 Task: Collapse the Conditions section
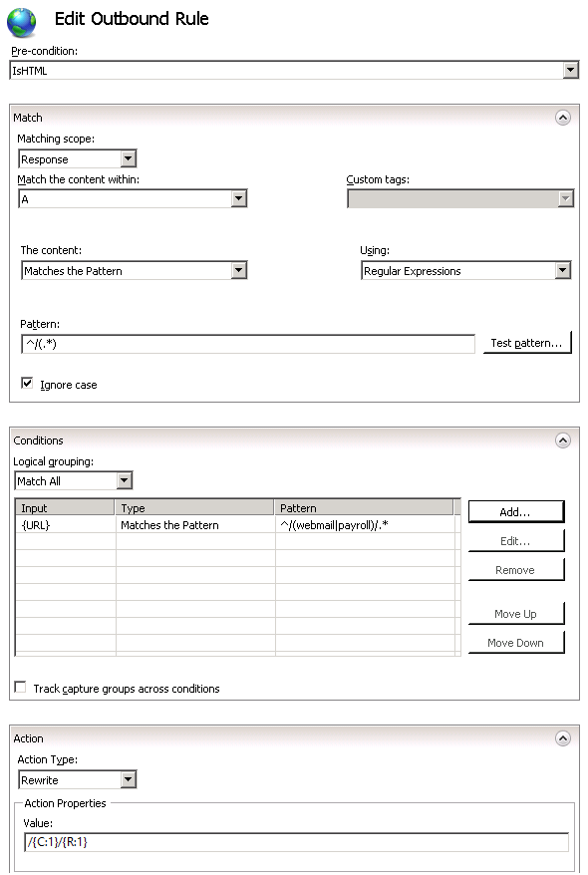click(x=564, y=439)
